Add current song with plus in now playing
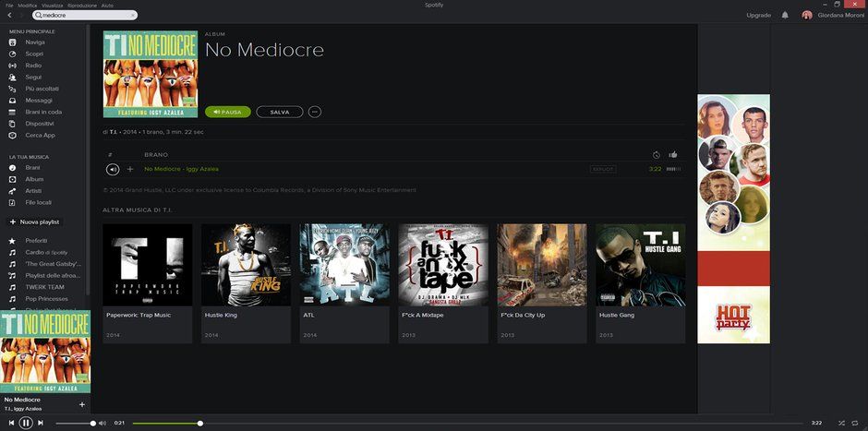The image size is (868, 431). 82,404
